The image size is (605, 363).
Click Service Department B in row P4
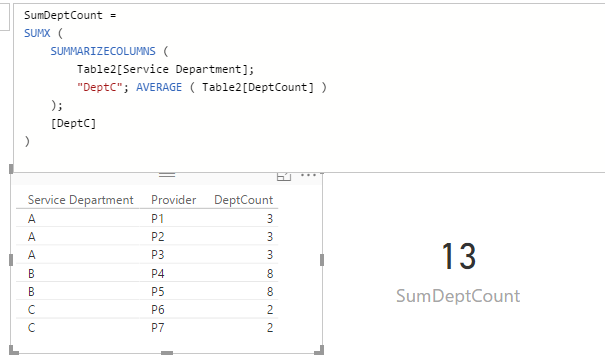(31, 274)
